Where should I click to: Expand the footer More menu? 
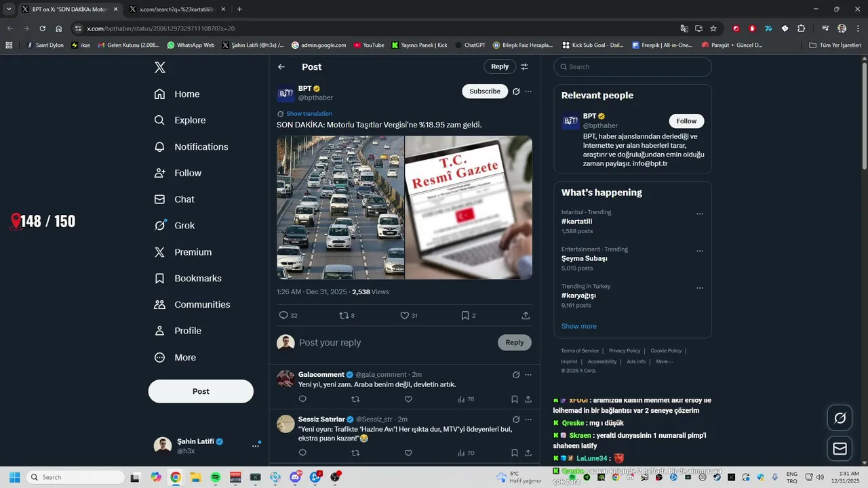pyautogui.click(x=665, y=362)
